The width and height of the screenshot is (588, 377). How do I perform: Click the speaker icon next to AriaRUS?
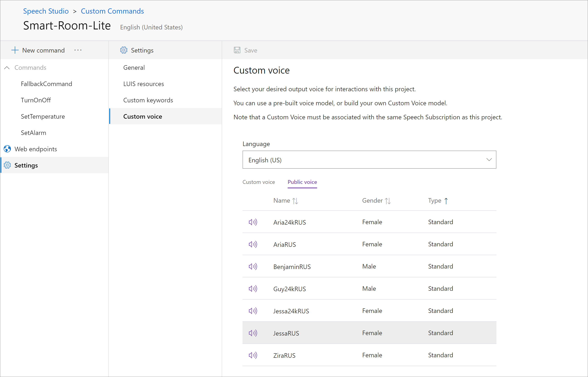[253, 244]
